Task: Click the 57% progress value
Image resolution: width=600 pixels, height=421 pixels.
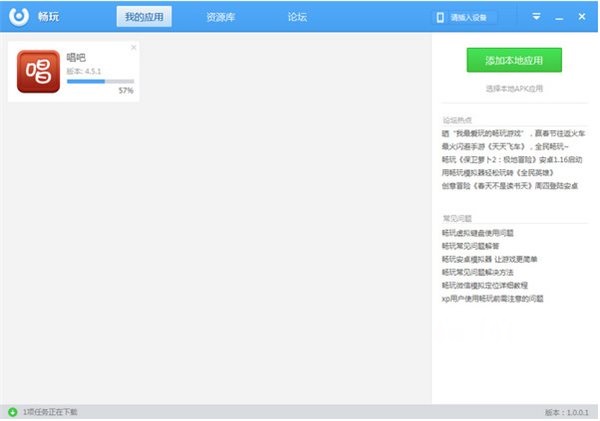Action: (x=126, y=91)
